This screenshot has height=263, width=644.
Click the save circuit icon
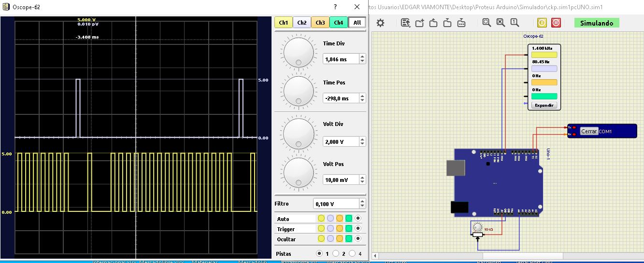click(447, 23)
